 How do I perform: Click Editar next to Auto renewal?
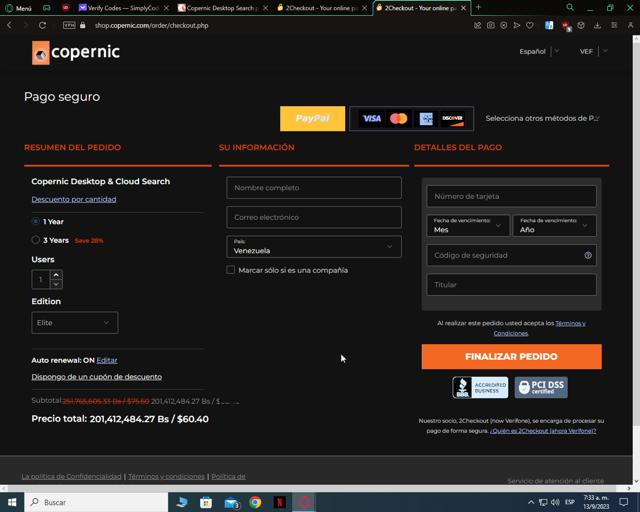[x=107, y=360]
